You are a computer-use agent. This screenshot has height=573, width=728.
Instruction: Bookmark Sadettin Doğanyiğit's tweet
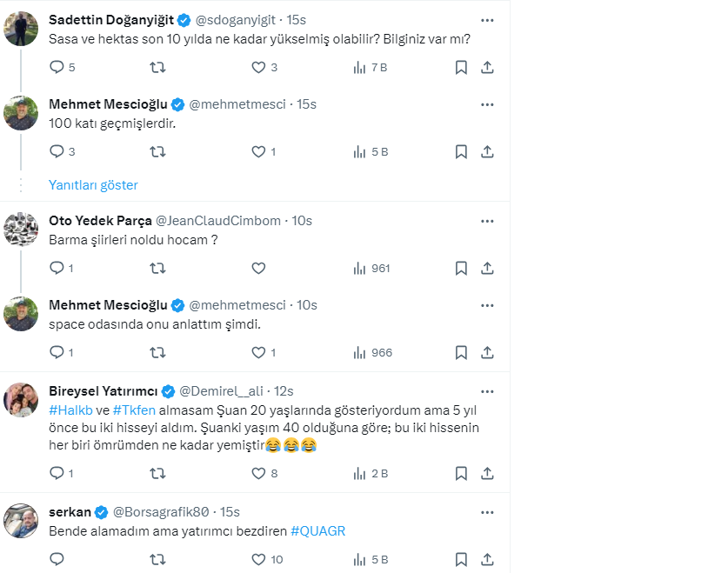pyautogui.click(x=461, y=67)
